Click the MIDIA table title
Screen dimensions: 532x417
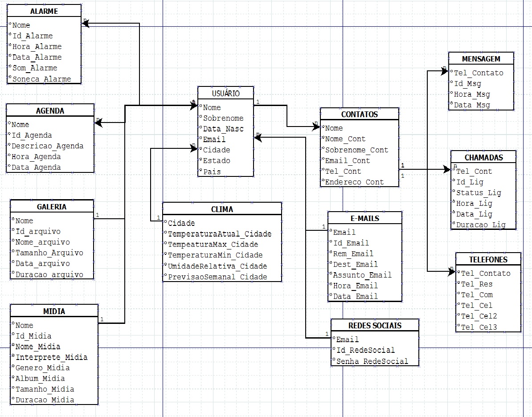54,311
